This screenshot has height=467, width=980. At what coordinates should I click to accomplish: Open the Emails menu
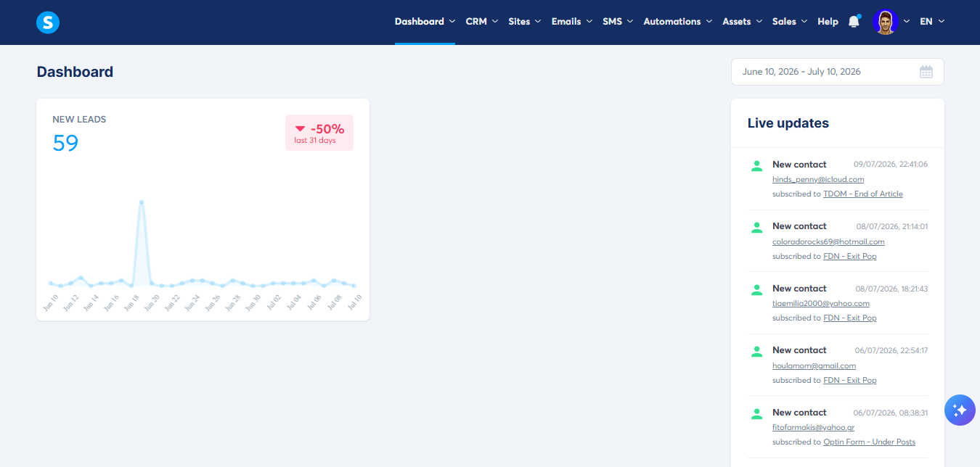coord(566,22)
